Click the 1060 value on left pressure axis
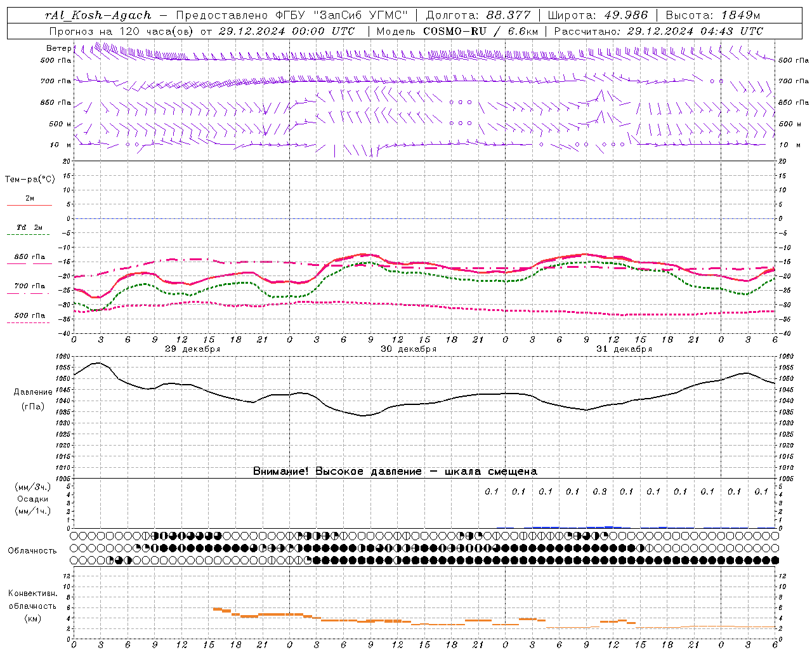Image resolution: width=812 pixels, height=650 pixels. coord(63,357)
